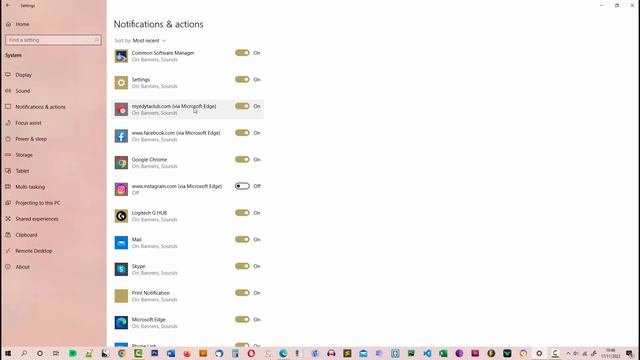Disable www.facebook.com notifications toggle
The height and width of the screenshot is (360, 640).
pyautogui.click(x=242, y=133)
